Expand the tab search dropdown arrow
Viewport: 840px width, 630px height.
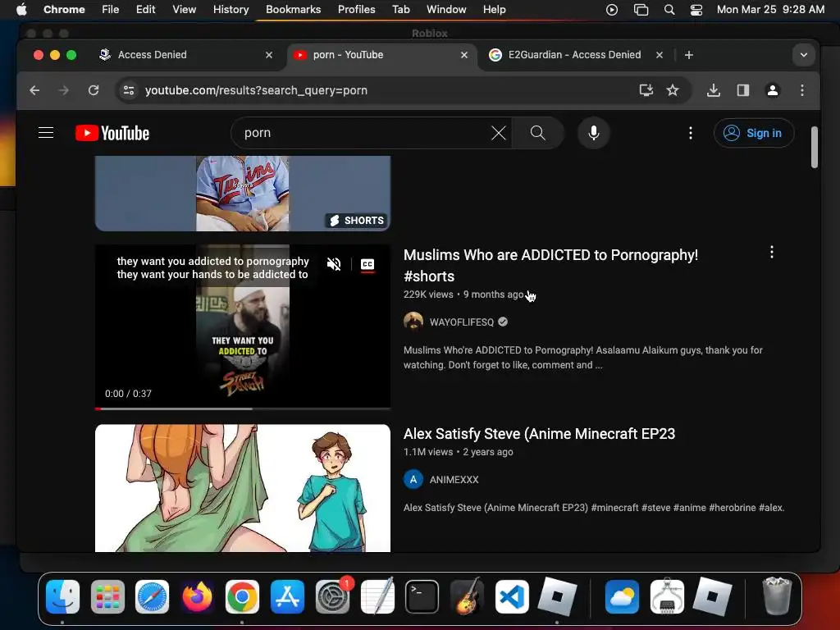coord(804,55)
